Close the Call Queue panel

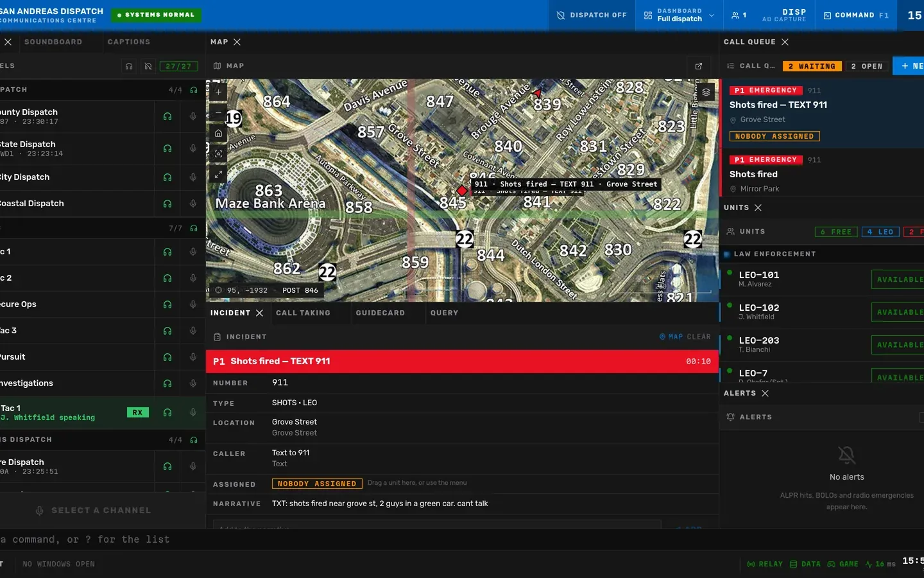pyautogui.click(x=785, y=42)
